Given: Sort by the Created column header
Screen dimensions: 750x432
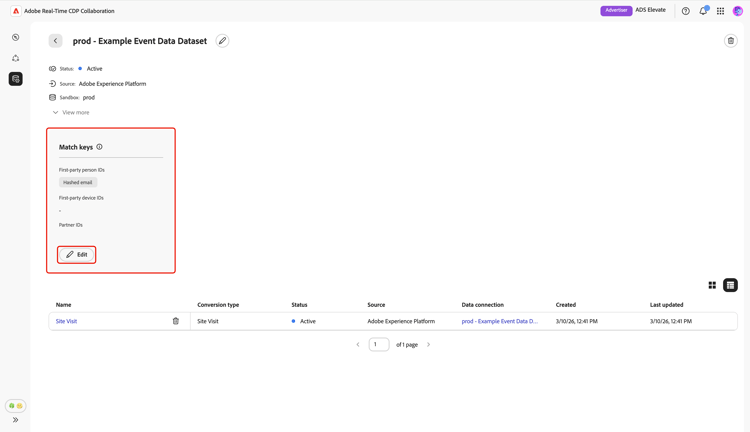Looking at the screenshot, I should tap(566, 305).
